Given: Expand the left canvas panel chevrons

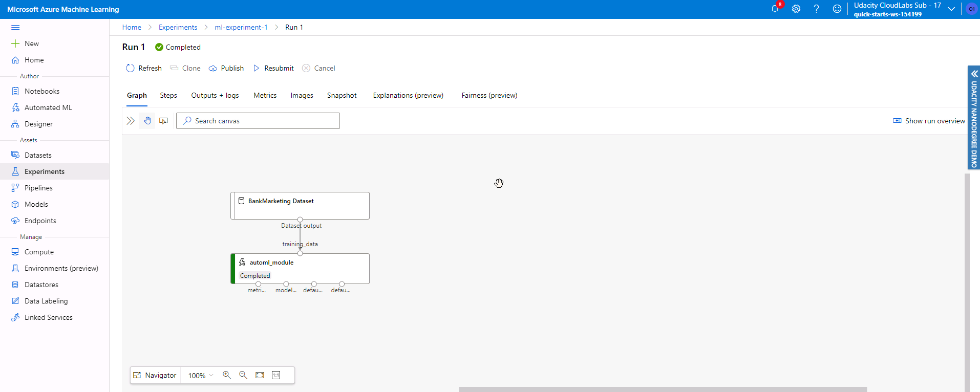Looking at the screenshot, I should click(x=131, y=121).
